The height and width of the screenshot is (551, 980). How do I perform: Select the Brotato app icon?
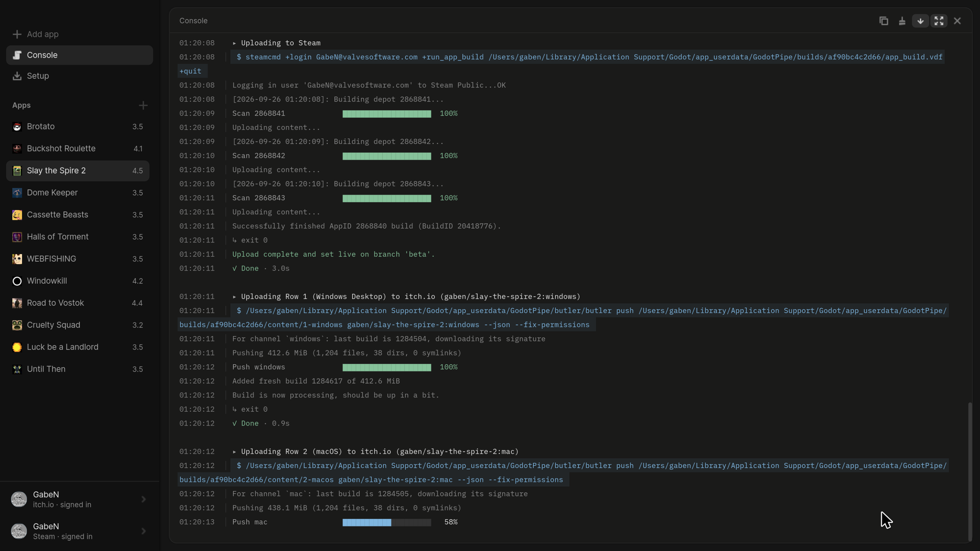[17, 127]
